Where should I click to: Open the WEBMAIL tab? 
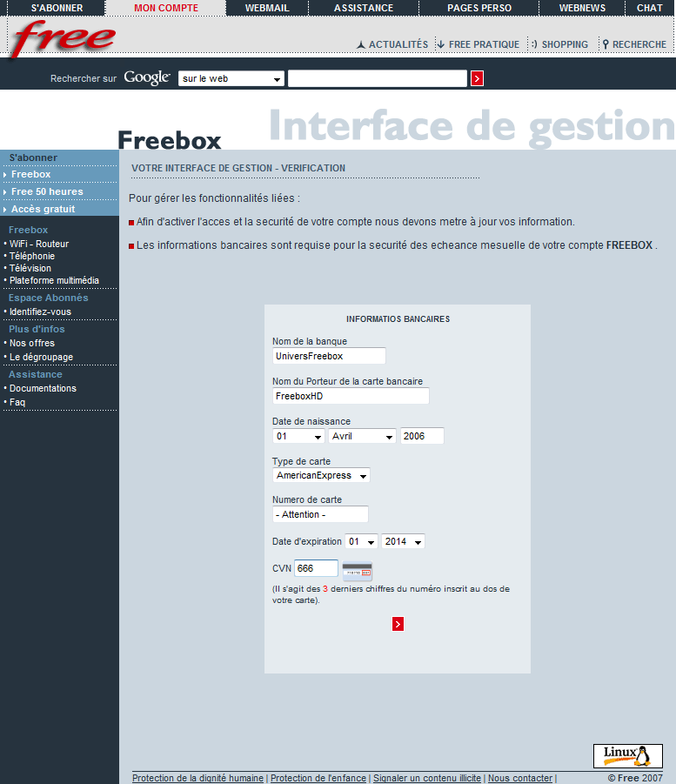[267, 8]
